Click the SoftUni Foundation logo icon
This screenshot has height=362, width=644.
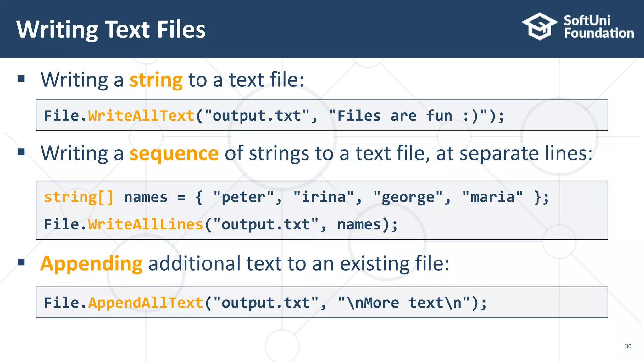[540, 26]
